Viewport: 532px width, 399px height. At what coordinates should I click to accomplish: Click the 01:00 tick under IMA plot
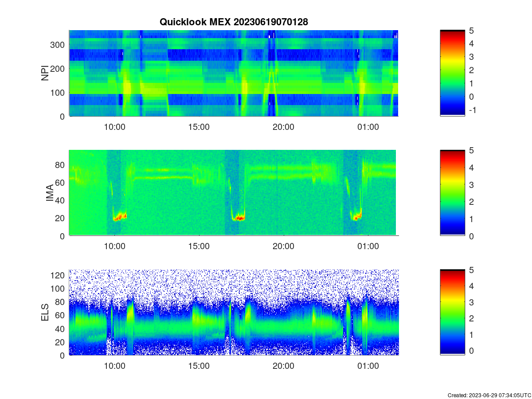click(368, 246)
